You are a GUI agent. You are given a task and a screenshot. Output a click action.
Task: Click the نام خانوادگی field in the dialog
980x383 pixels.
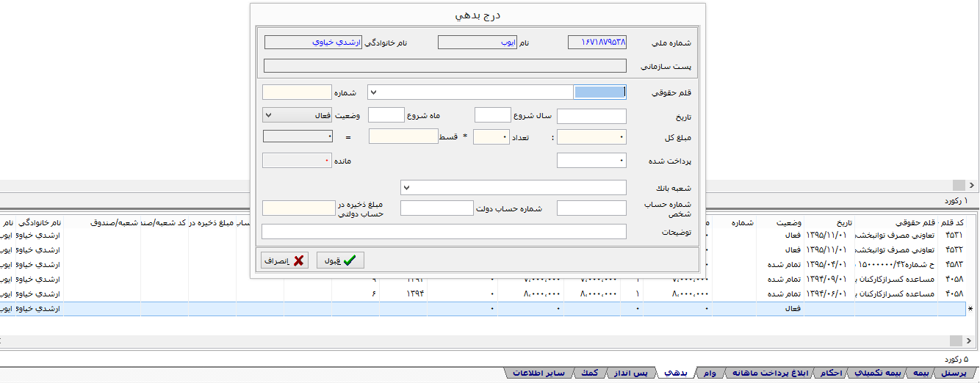(313, 43)
